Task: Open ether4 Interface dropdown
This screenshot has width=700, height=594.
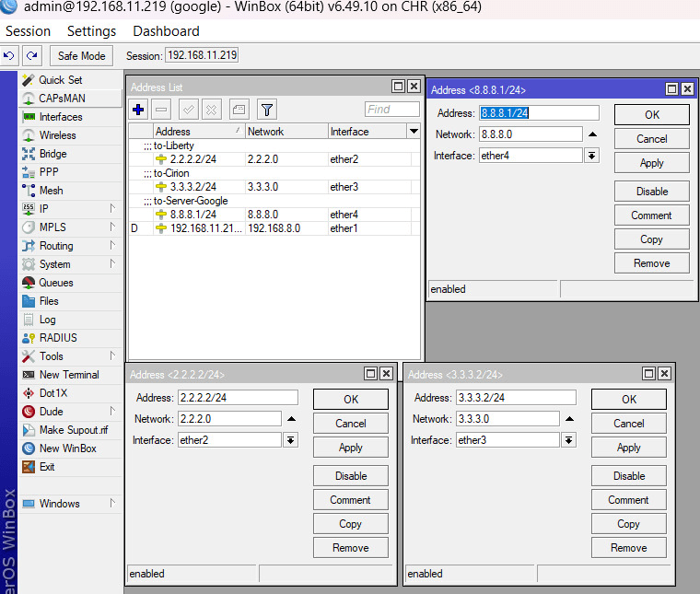Action: (591, 156)
